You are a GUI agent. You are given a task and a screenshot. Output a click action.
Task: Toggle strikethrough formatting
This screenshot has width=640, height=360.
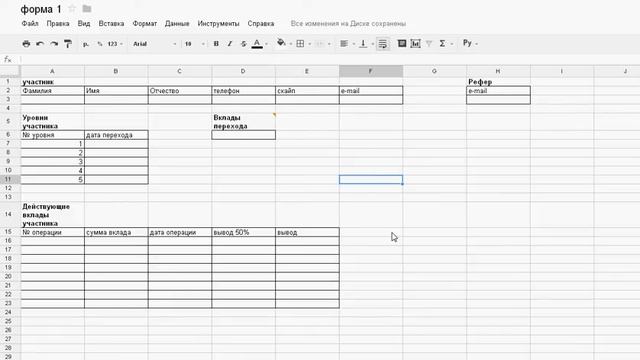point(243,44)
